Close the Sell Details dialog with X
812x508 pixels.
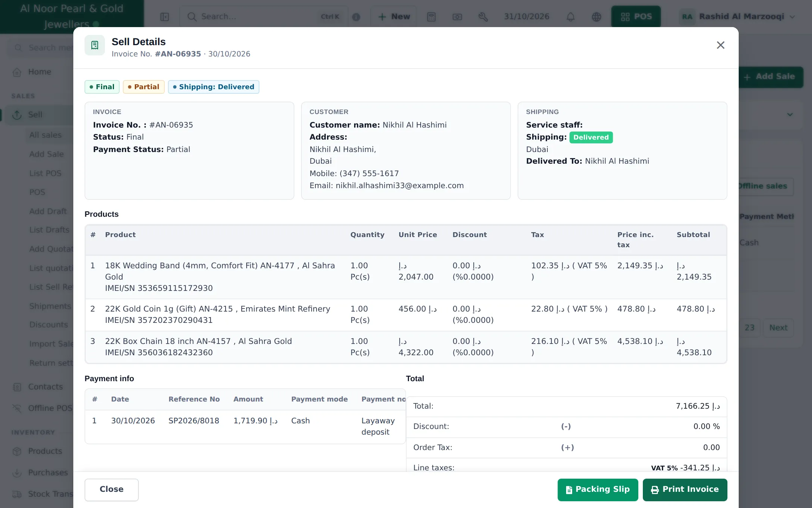pos(720,45)
